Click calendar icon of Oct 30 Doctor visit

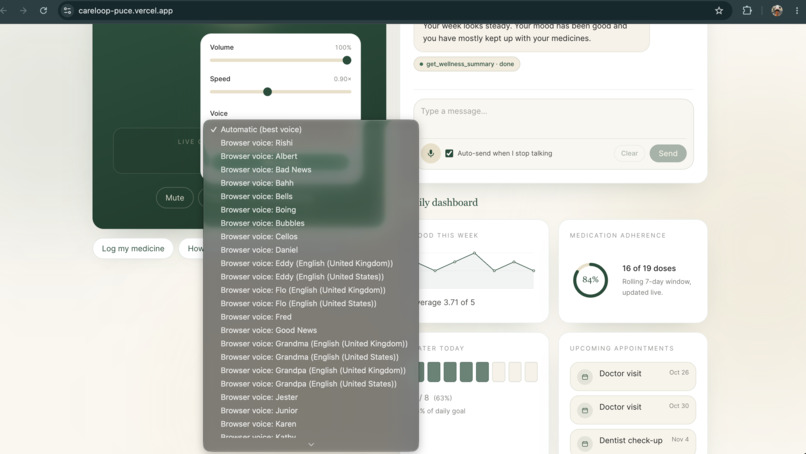[584, 410]
